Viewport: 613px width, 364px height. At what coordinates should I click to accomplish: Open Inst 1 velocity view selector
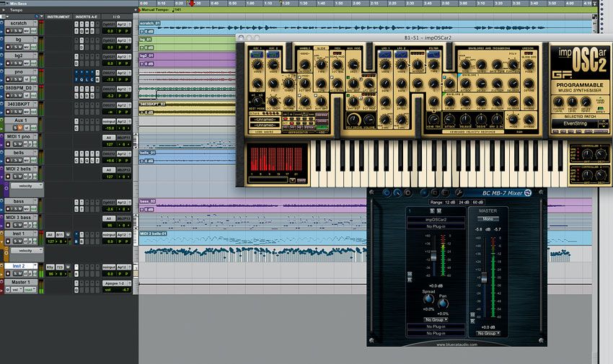(25, 251)
